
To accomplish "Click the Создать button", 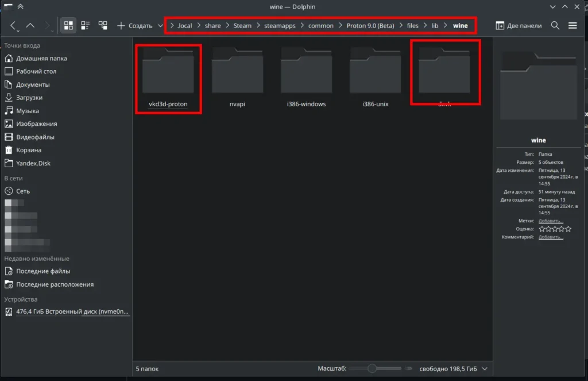I will 135,25.
